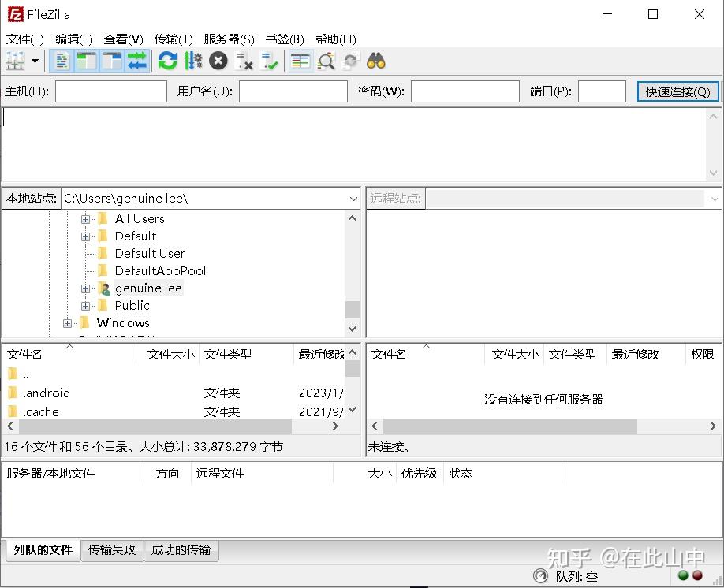Sort remote files by 权限 column
The height and width of the screenshot is (588, 724).
point(702,355)
